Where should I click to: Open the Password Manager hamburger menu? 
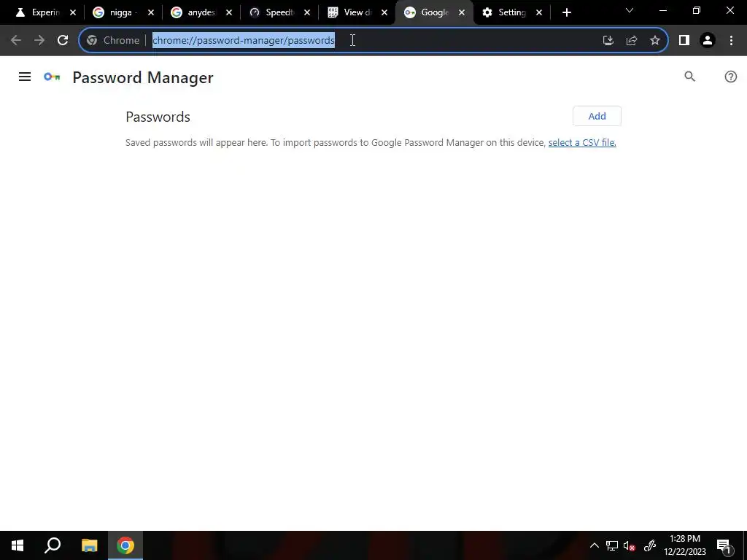coord(25,77)
